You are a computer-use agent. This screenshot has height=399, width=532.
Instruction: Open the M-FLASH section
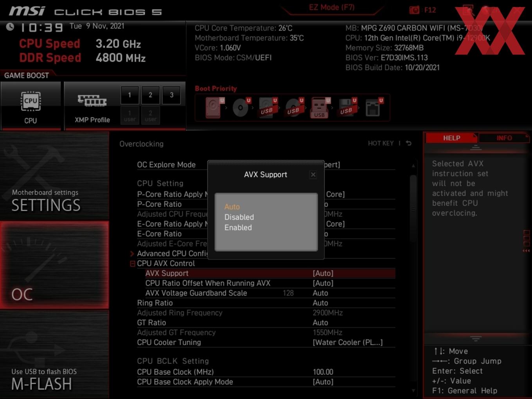pos(54,355)
